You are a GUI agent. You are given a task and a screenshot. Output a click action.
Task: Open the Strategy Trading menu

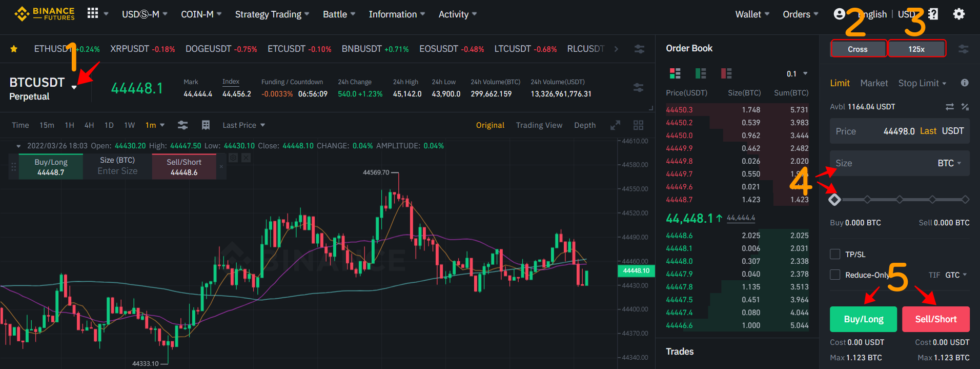tap(272, 14)
